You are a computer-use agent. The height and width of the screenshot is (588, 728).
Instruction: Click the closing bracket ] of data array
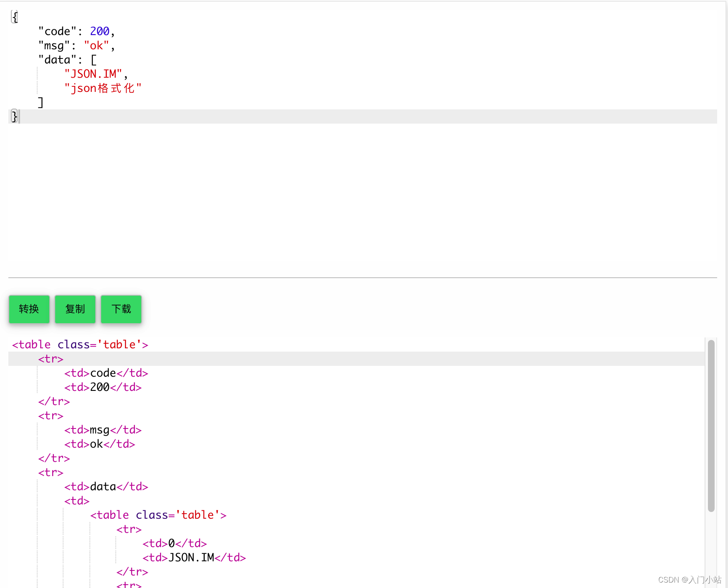point(41,102)
